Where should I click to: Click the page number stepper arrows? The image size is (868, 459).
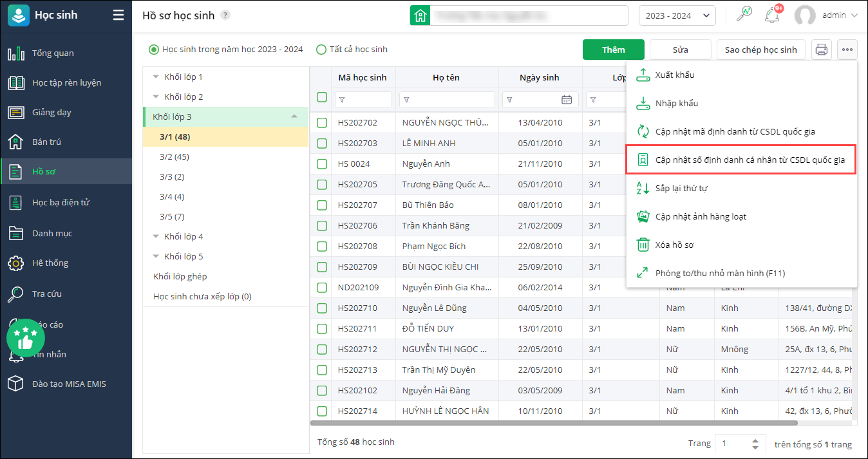click(x=755, y=444)
